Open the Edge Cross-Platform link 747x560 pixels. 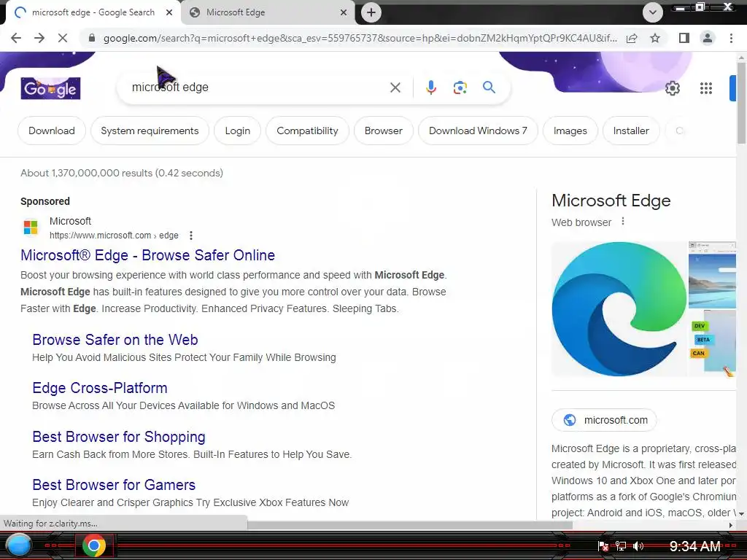[x=99, y=388]
